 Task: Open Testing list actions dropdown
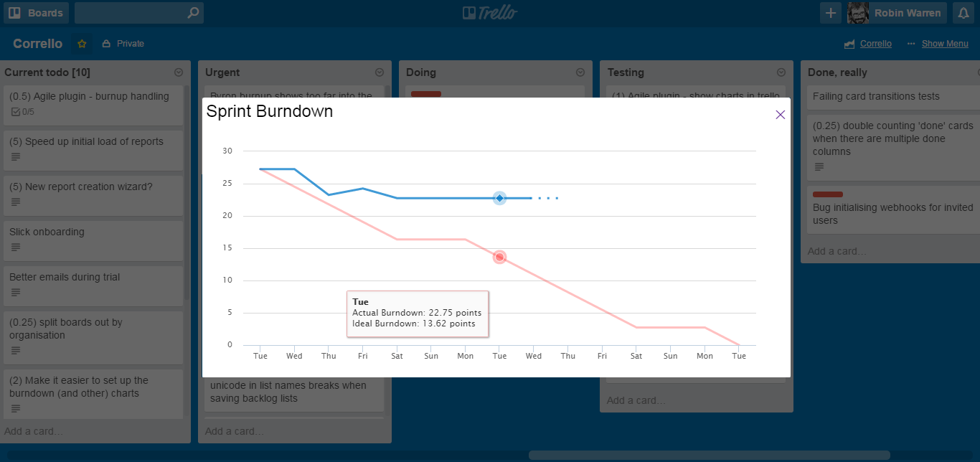781,72
